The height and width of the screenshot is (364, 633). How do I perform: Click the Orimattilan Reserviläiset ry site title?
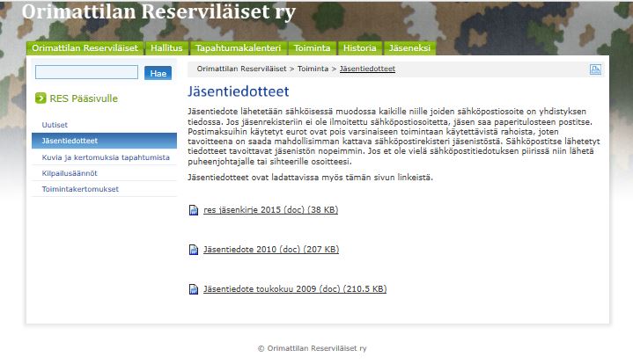pyautogui.click(x=158, y=12)
